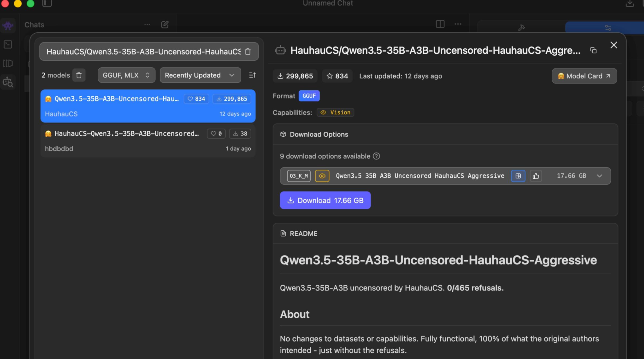644x359 pixels.
Task: Click the 0 likes badge on hbdbdbd model
Action: (216, 134)
